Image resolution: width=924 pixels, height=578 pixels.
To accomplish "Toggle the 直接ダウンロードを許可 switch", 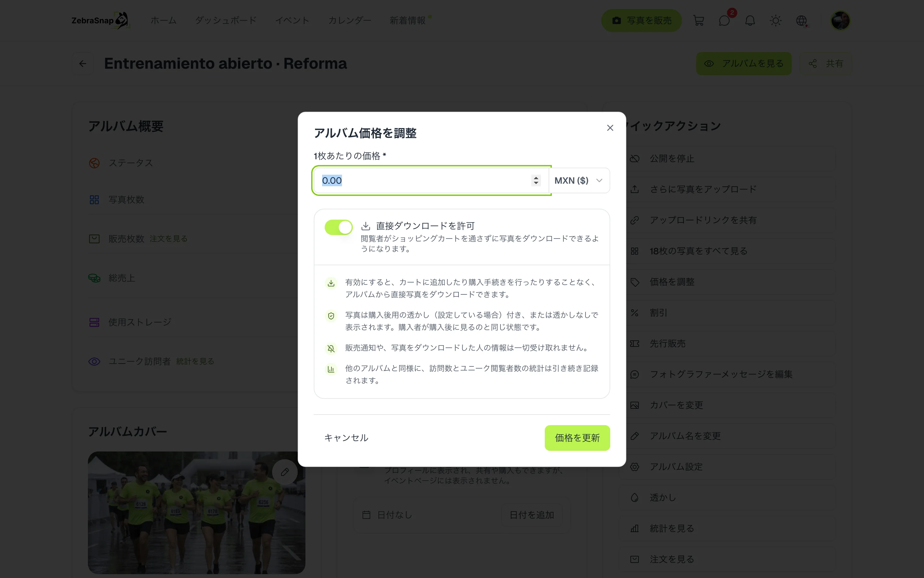I will coord(338,227).
